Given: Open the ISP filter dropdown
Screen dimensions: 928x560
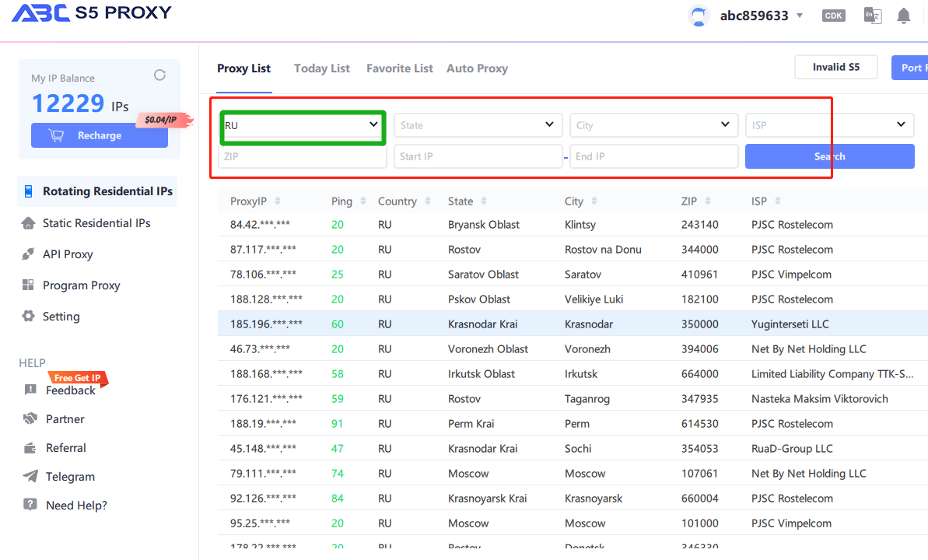Looking at the screenshot, I should (x=829, y=125).
